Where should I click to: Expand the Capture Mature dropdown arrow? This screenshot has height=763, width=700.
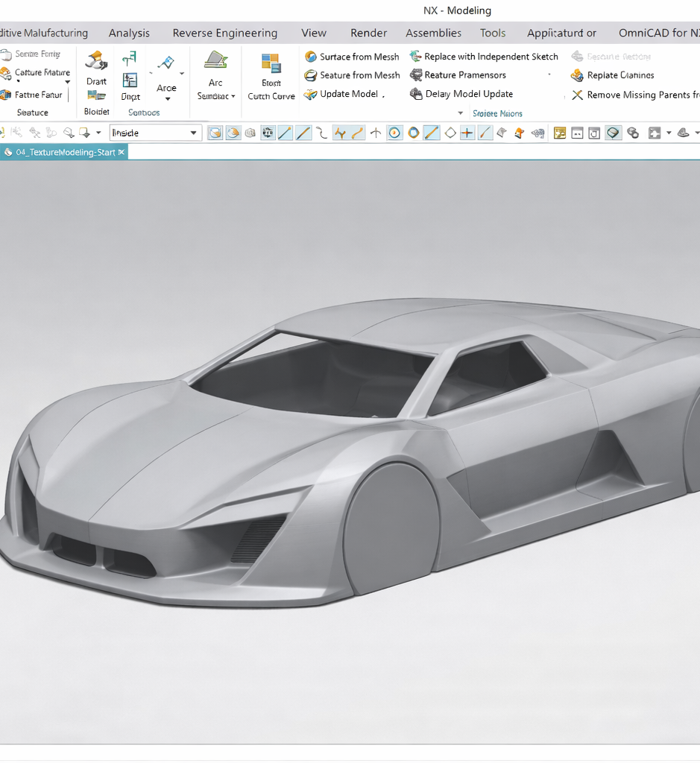[67, 82]
